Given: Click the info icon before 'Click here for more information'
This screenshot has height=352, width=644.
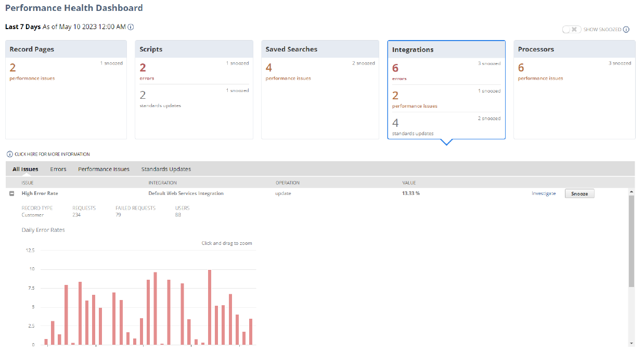Looking at the screenshot, I should pyautogui.click(x=9, y=153).
